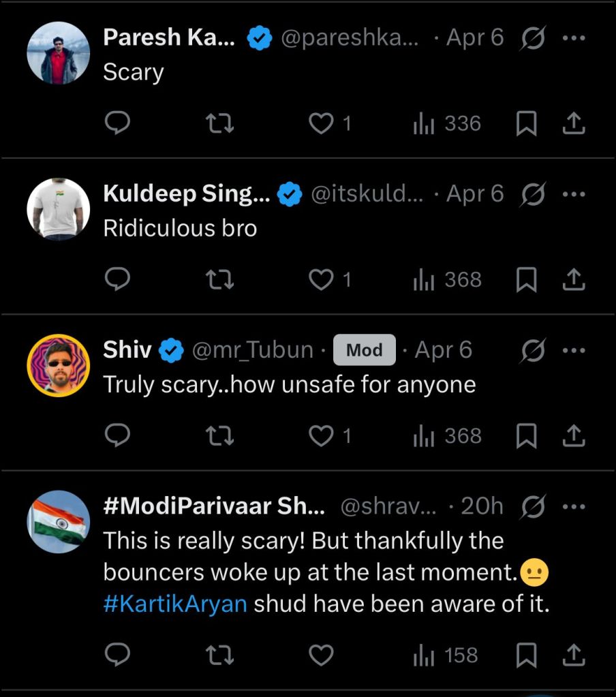Share Shiv's "Truly scary" tweet
Viewport: 616px width, 697px height.
[x=574, y=436]
